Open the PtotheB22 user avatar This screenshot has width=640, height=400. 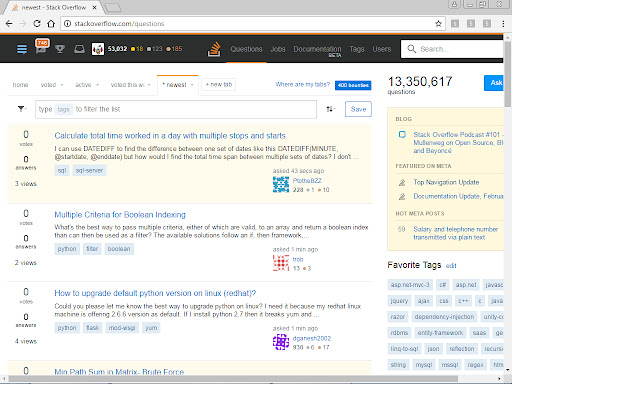(x=281, y=185)
